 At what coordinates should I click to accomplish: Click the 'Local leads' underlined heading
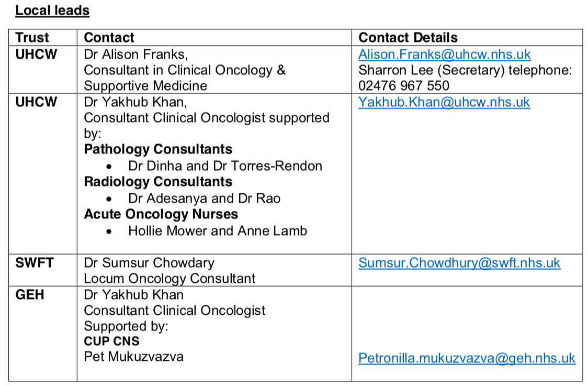pos(52,10)
